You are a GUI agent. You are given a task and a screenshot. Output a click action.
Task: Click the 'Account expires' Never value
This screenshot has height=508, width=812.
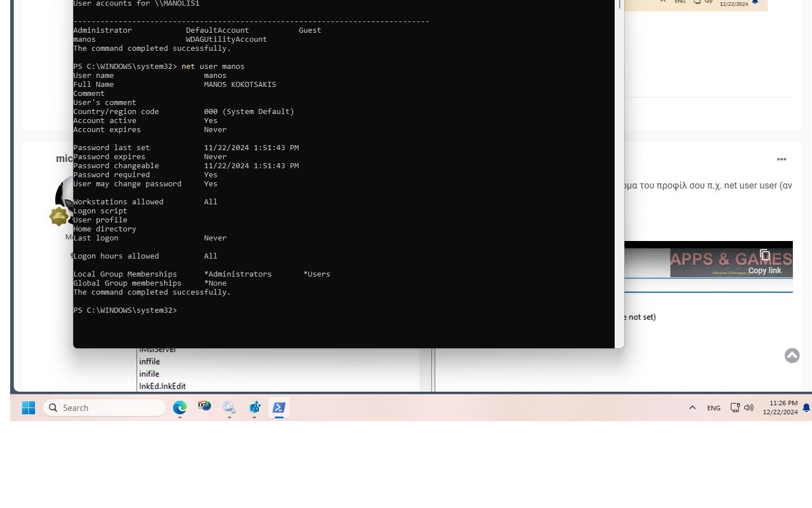(x=215, y=130)
